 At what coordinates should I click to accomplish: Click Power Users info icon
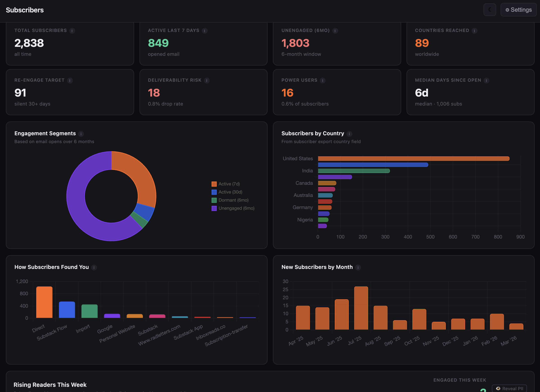pos(322,81)
